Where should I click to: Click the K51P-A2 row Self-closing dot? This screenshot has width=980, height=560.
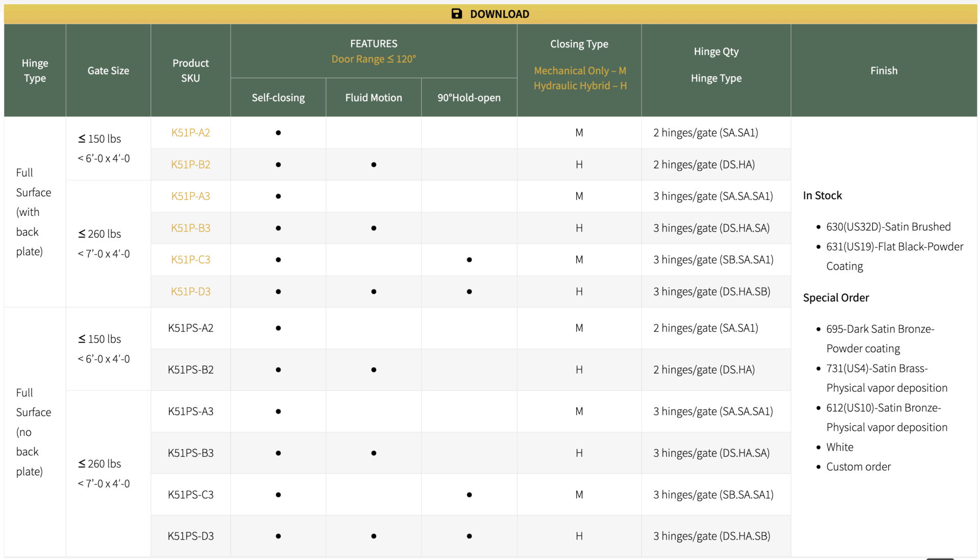(278, 133)
